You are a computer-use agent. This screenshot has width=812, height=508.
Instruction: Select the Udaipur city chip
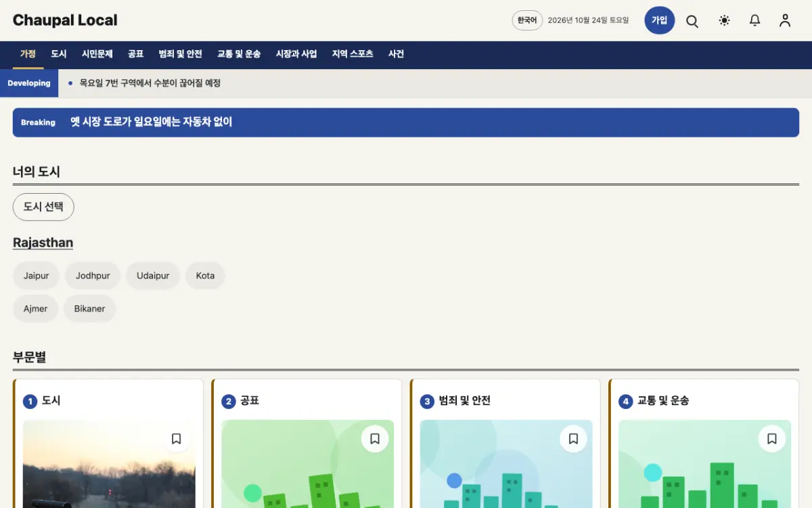coord(153,276)
